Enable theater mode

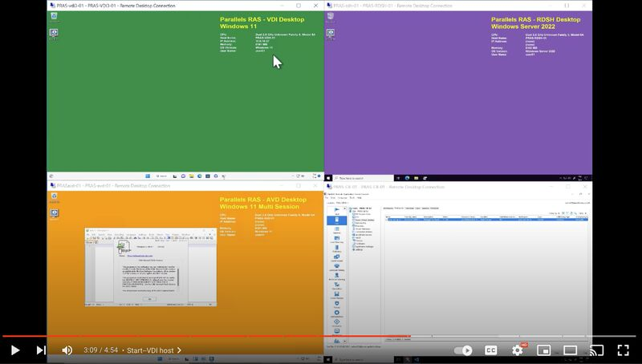[571, 350]
